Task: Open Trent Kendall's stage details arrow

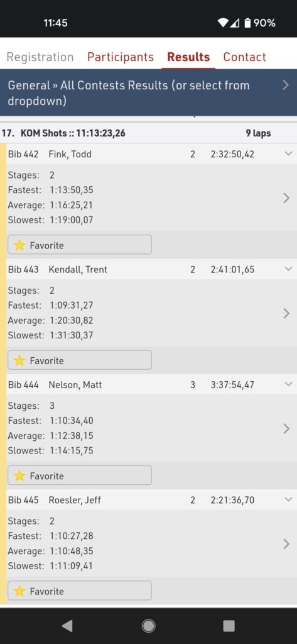Action: pyautogui.click(x=286, y=313)
